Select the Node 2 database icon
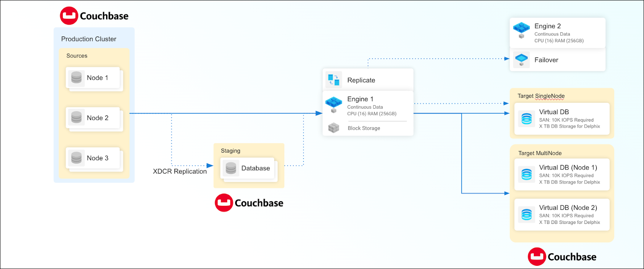This screenshot has width=644, height=269. pyautogui.click(x=76, y=118)
